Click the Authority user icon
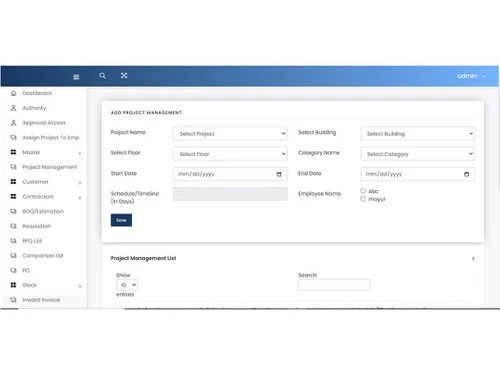The image size is (500, 375). click(13, 108)
